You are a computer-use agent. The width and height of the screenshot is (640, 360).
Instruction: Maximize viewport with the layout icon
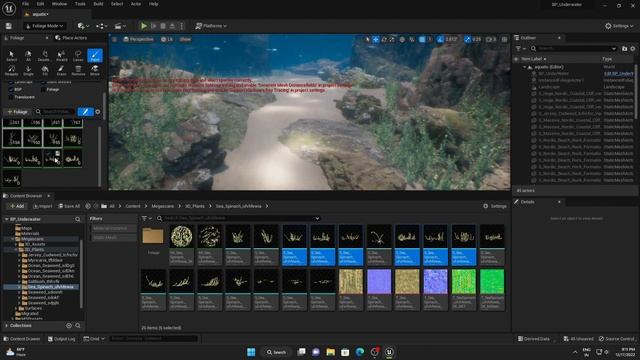504,39
